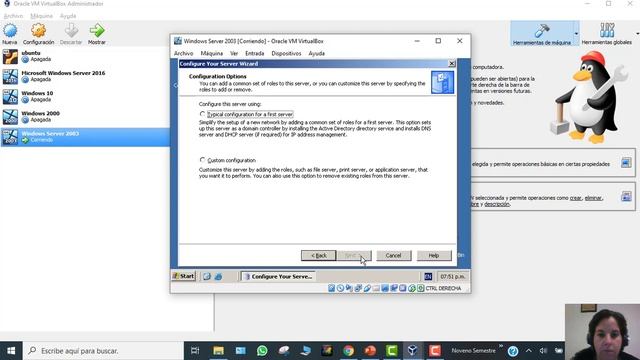640x360 pixels.
Task: Click display indicator in VM status bar
Action: [x=385, y=288]
